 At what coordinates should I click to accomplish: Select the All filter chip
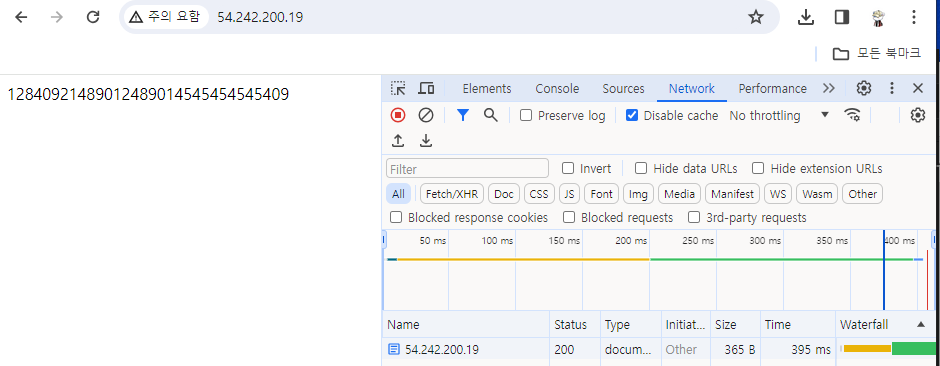pyautogui.click(x=399, y=193)
